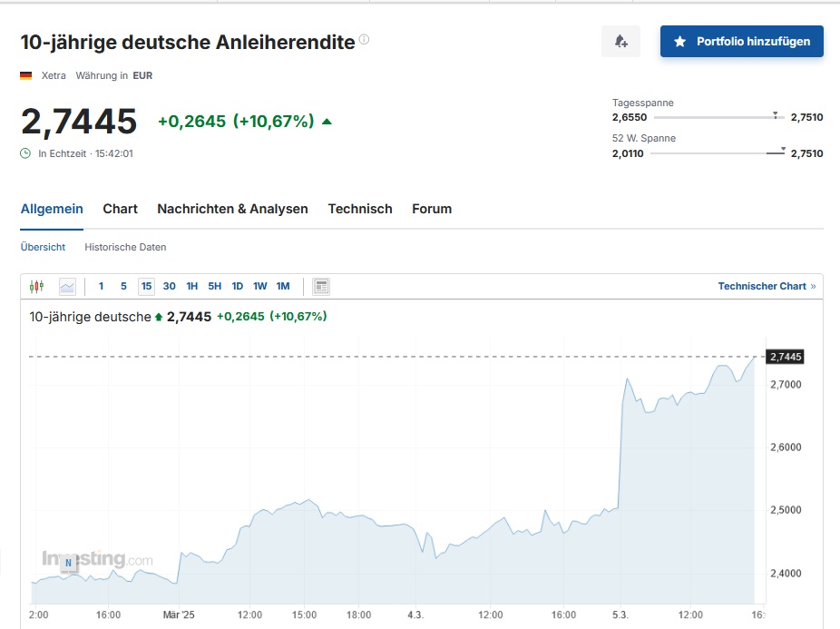Click the 5.3. date axis label
This screenshot has width=840, height=629.
(x=620, y=614)
